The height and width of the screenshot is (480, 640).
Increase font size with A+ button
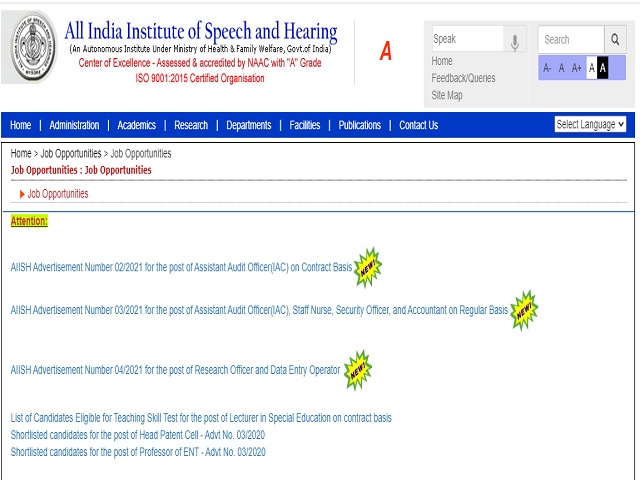[x=575, y=68]
